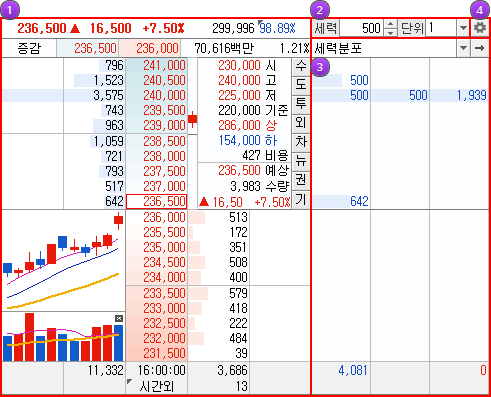Image resolution: width=491 pixels, height=397 pixels.
Task: Increase the 세력 value with up stepper
Action: click(x=390, y=24)
